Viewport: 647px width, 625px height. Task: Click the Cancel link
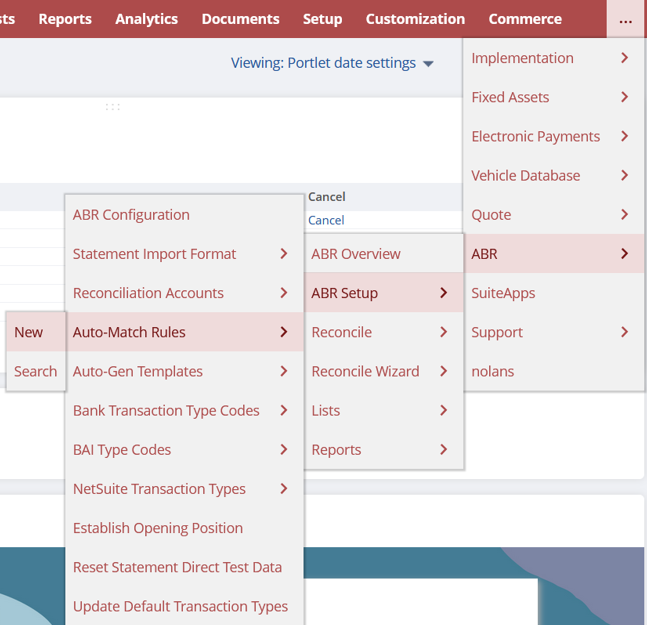[326, 220]
